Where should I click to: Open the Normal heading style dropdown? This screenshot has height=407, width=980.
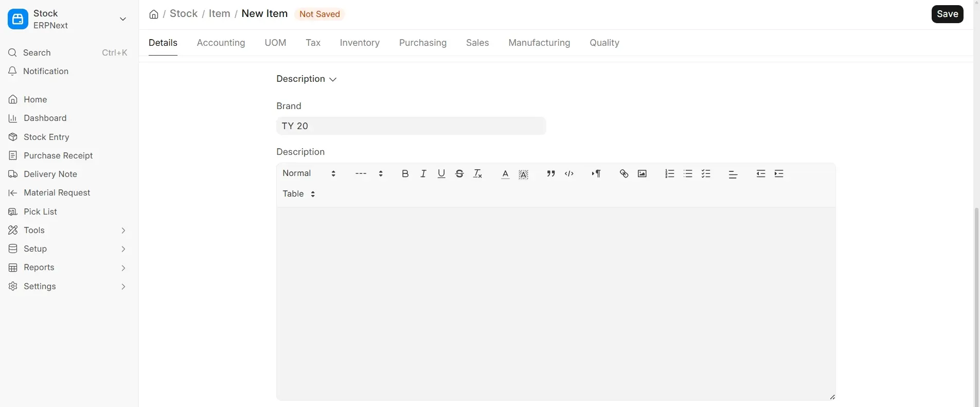click(x=309, y=173)
